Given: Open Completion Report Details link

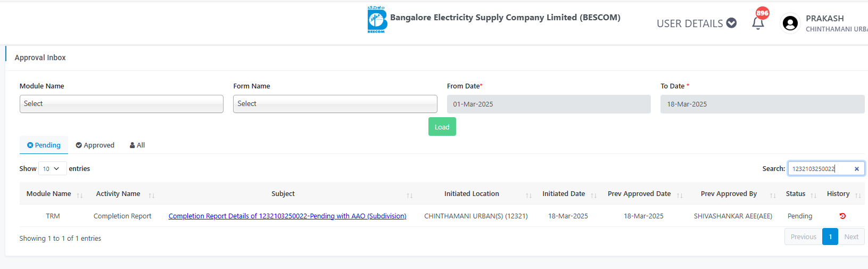Looking at the screenshot, I should pyautogui.click(x=287, y=216).
